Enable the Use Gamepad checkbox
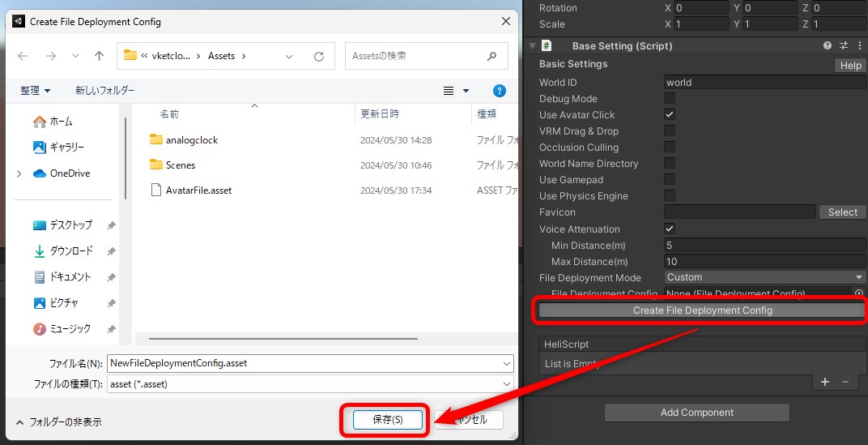 click(x=670, y=179)
